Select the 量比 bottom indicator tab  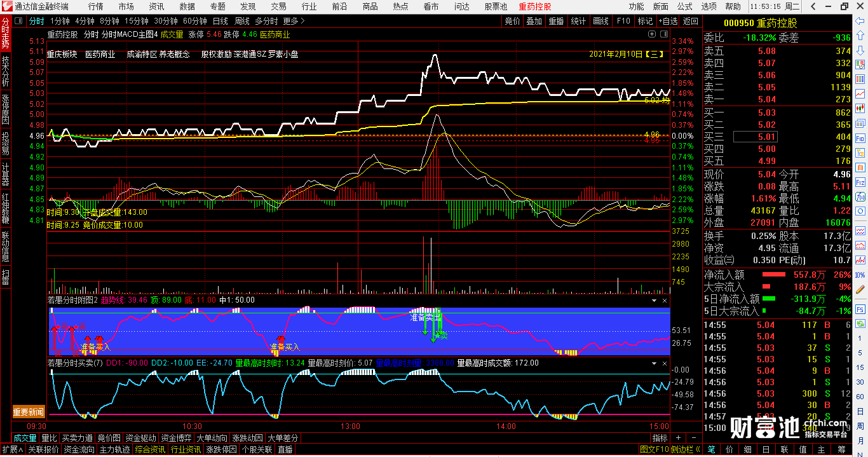(49, 438)
